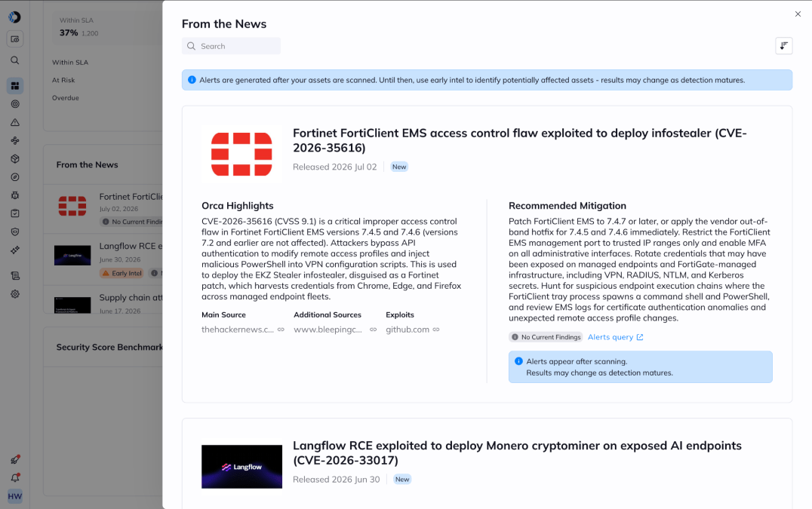The width and height of the screenshot is (812, 509).
Task: Close the From the News panel
Action: 798,14
